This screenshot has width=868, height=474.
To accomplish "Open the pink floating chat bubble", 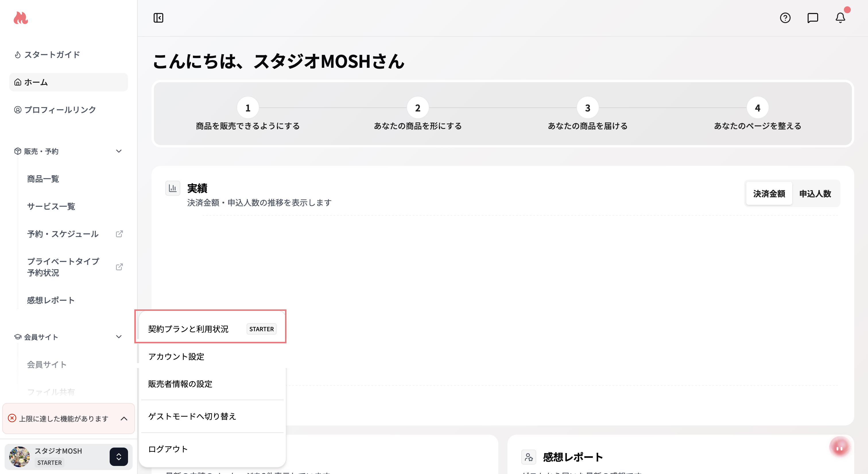I will click(x=840, y=447).
